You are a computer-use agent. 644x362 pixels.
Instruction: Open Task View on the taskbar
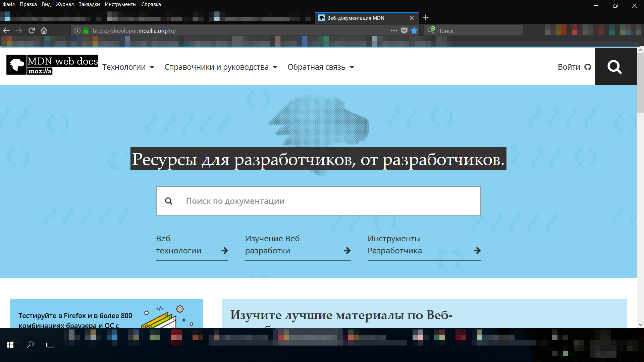tap(50, 345)
